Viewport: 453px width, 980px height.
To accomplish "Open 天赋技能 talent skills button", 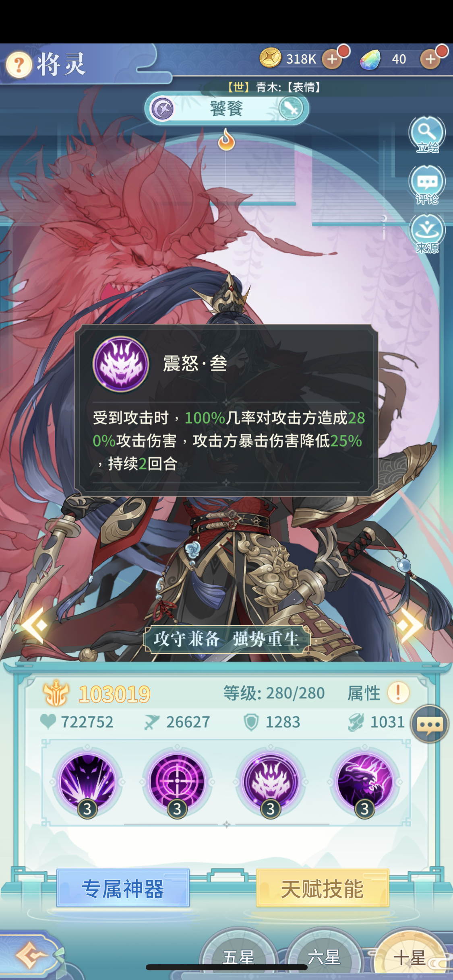I will pyautogui.click(x=322, y=888).
